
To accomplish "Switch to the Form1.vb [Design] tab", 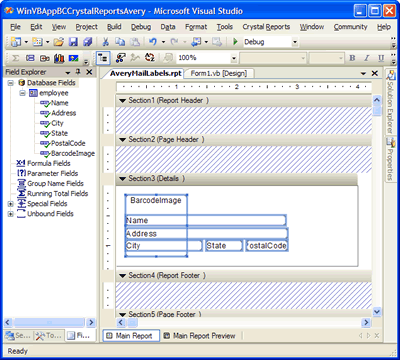I will click(x=219, y=73).
